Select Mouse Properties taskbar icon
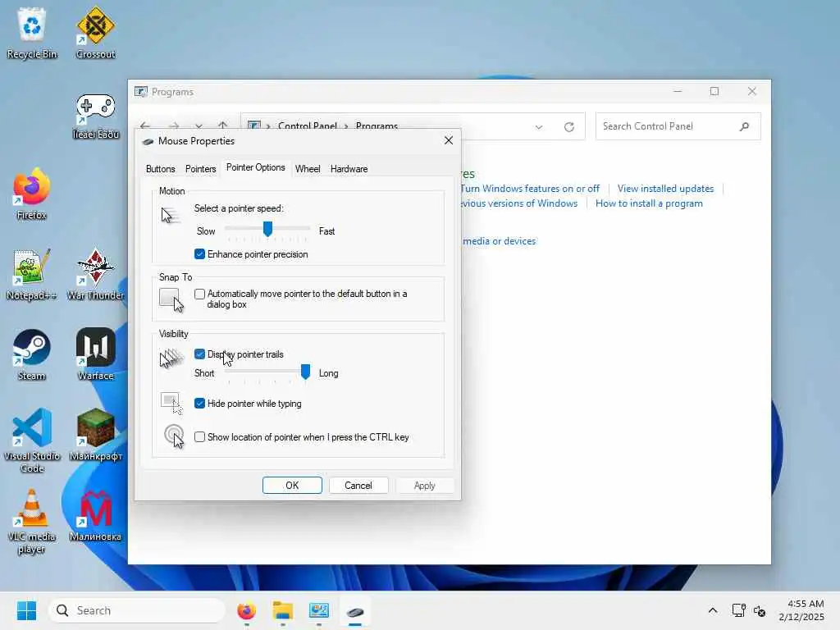The image size is (840, 630). point(355,610)
